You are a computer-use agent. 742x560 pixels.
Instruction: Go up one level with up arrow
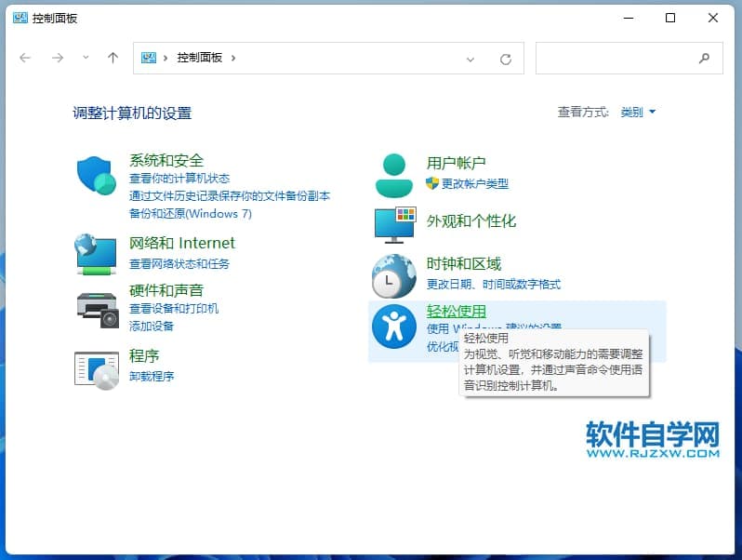pos(113,58)
